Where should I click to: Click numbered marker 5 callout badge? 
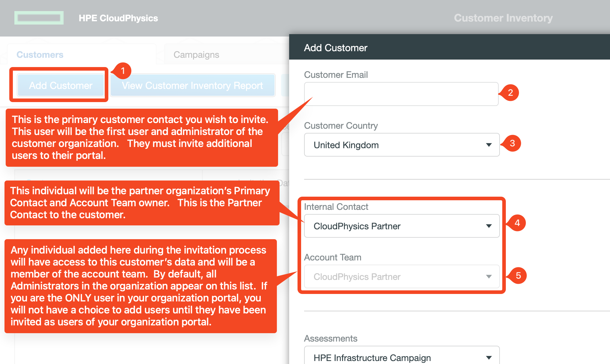pos(518,276)
